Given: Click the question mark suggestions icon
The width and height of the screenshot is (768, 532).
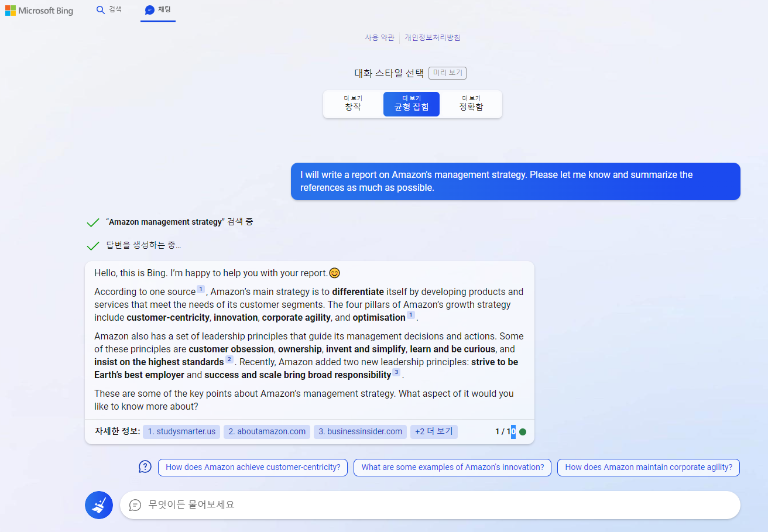Looking at the screenshot, I should (x=145, y=466).
